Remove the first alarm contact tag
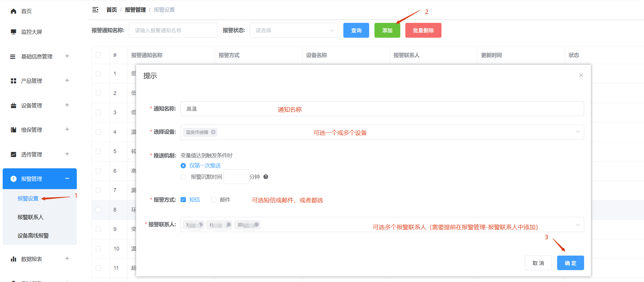The height and width of the screenshot is (282, 644). [x=201, y=224]
